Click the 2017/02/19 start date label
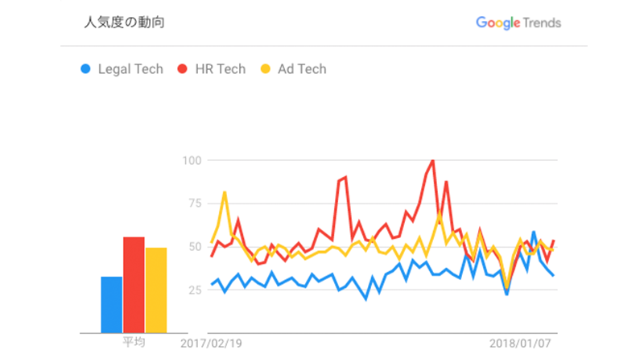644x362 pixels. (213, 343)
